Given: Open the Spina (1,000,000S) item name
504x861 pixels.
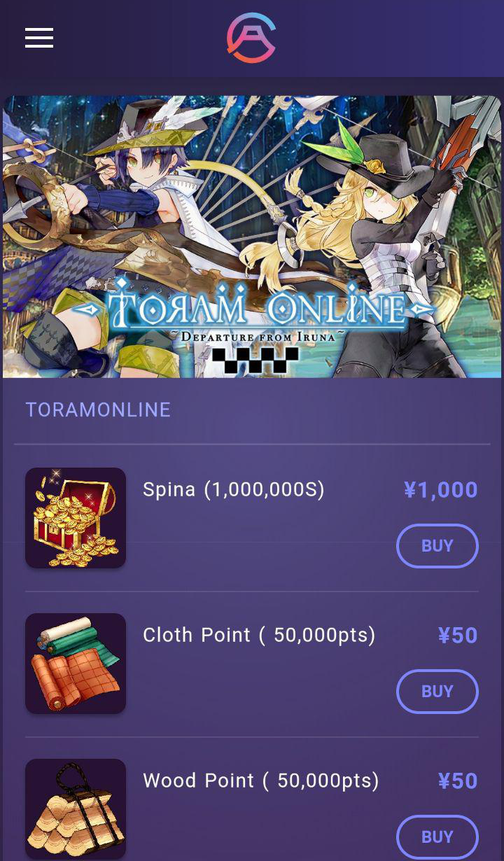Looking at the screenshot, I should pos(234,489).
